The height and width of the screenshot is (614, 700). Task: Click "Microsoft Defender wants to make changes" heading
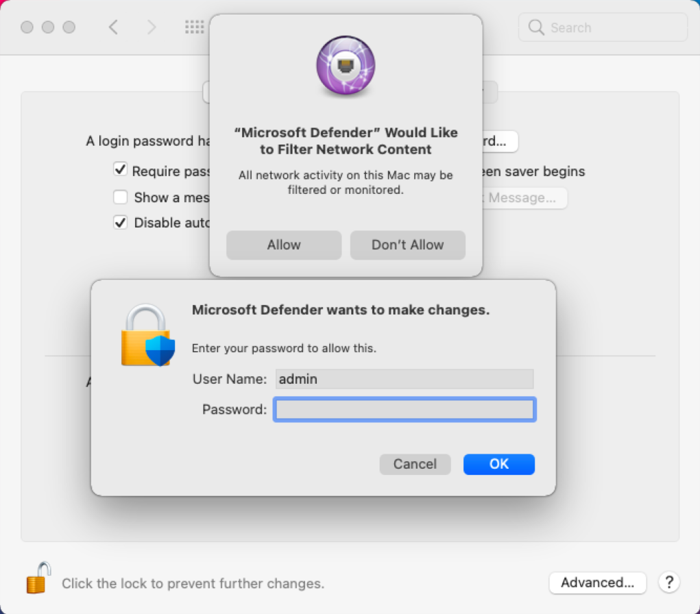(341, 310)
